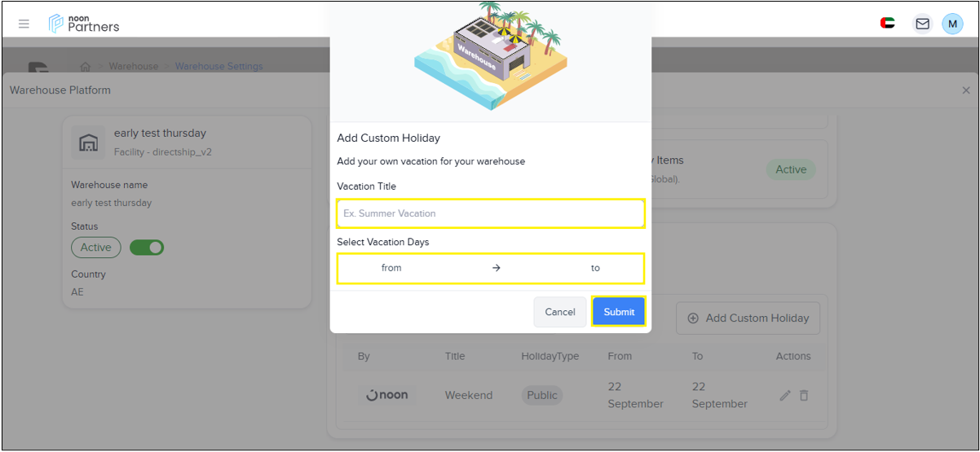
Task: Select the vacation start date 'from' field
Action: 391,268
